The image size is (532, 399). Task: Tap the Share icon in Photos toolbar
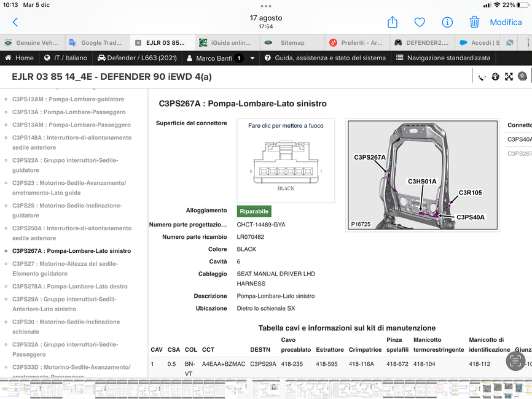(x=392, y=22)
